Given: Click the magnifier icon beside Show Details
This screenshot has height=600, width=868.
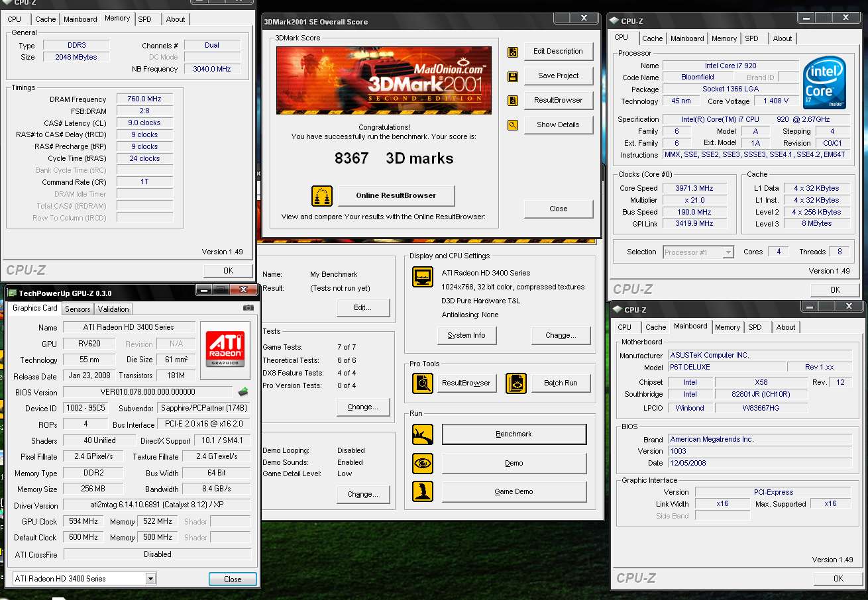Looking at the screenshot, I should pyautogui.click(x=512, y=125).
